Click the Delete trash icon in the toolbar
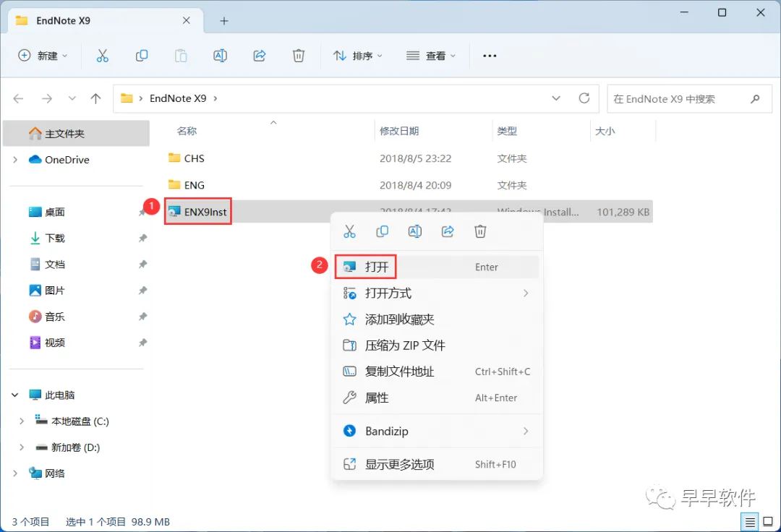Viewport: 781px width, 532px height. click(299, 56)
